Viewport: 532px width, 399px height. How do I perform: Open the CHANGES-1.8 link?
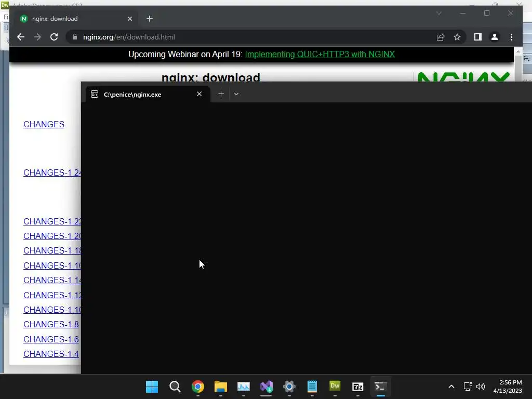pyautogui.click(x=51, y=324)
